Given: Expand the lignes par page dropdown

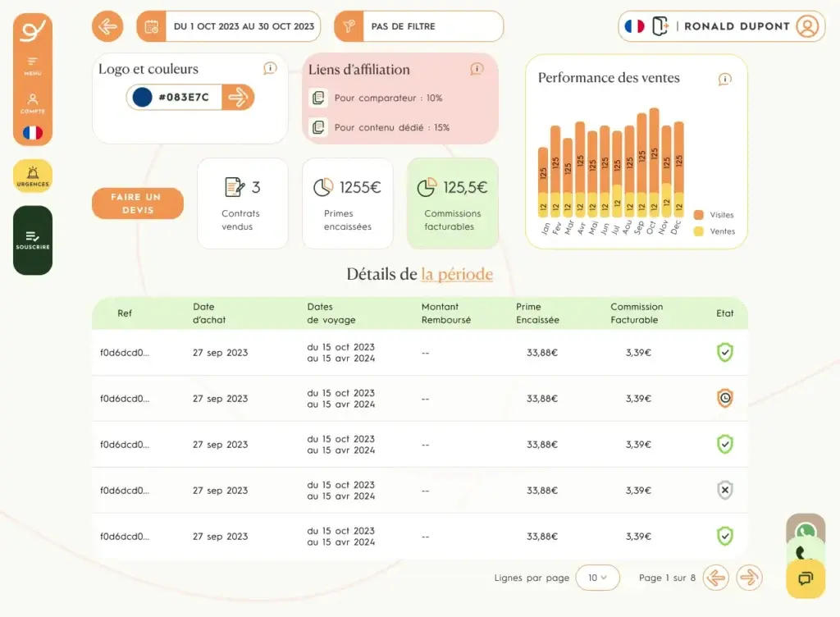Looking at the screenshot, I should (597, 578).
